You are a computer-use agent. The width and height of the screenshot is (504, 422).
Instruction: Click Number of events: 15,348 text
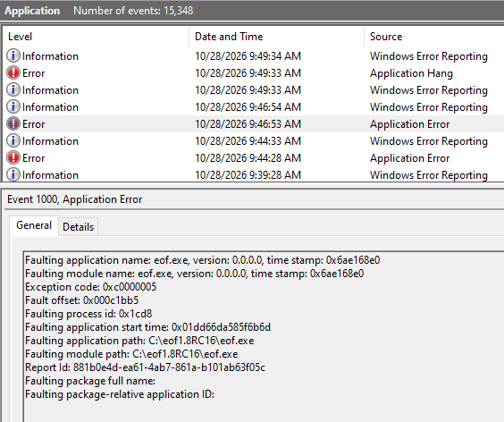click(x=133, y=11)
